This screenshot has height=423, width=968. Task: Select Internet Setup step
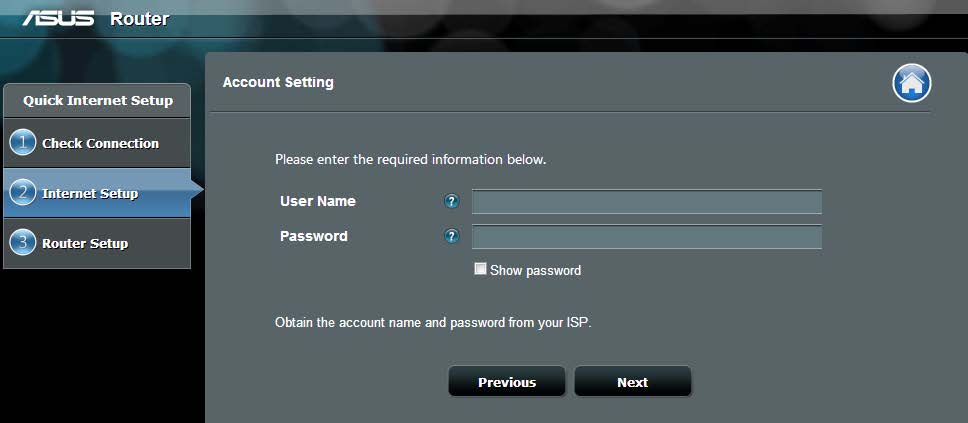click(x=97, y=193)
